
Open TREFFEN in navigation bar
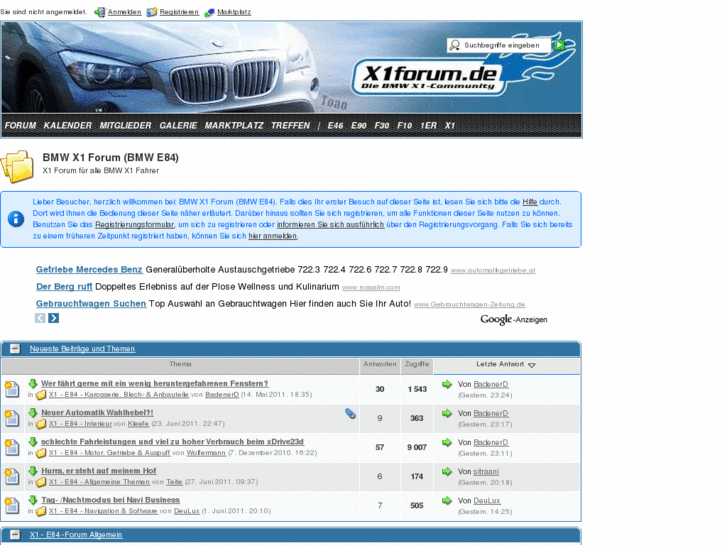(x=290, y=126)
